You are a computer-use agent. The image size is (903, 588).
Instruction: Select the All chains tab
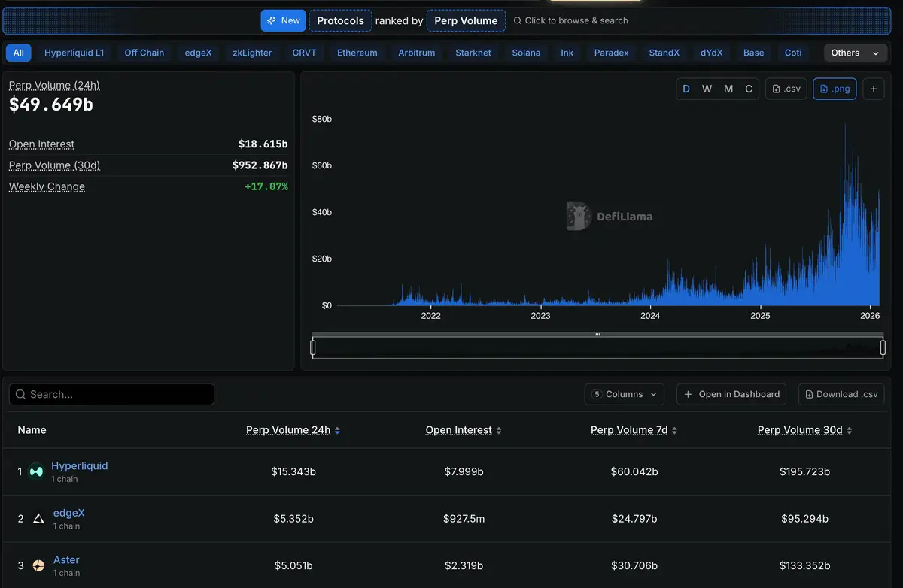(x=19, y=53)
